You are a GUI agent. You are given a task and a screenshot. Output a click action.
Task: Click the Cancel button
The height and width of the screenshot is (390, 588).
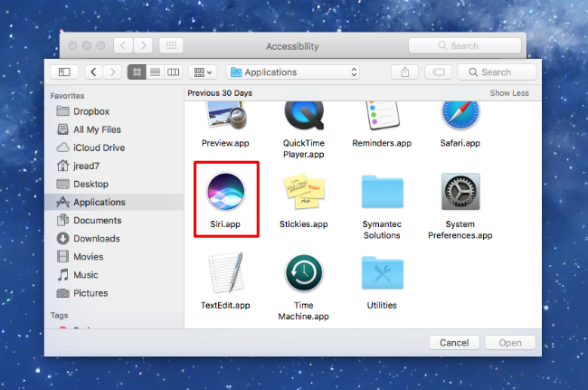pyautogui.click(x=454, y=343)
